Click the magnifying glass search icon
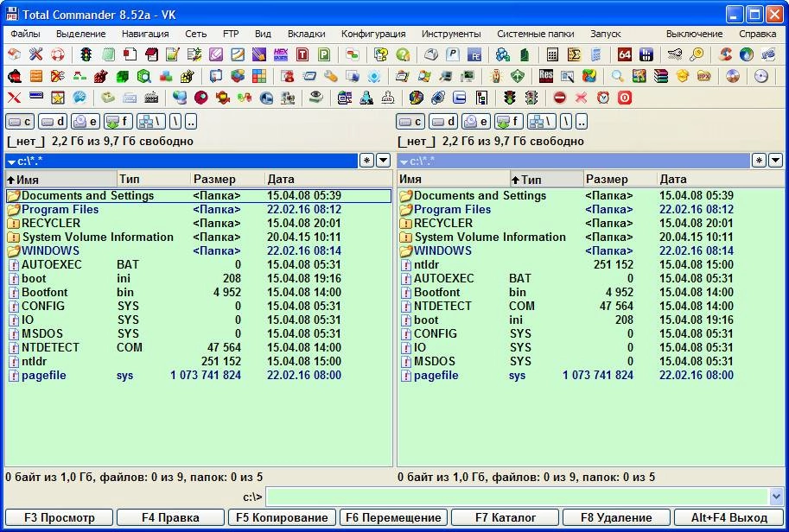This screenshot has height=532, width=789. tap(617, 76)
